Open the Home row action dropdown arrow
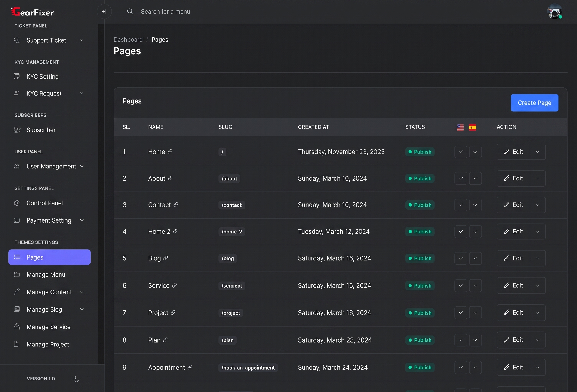 pos(537,152)
